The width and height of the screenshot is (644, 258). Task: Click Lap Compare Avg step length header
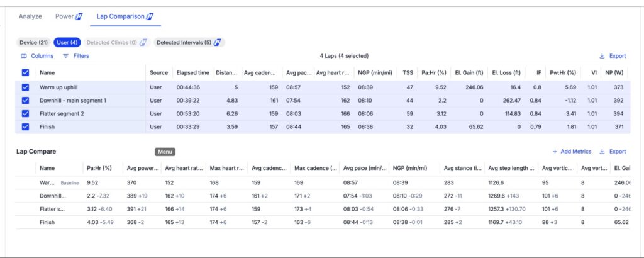(511, 168)
